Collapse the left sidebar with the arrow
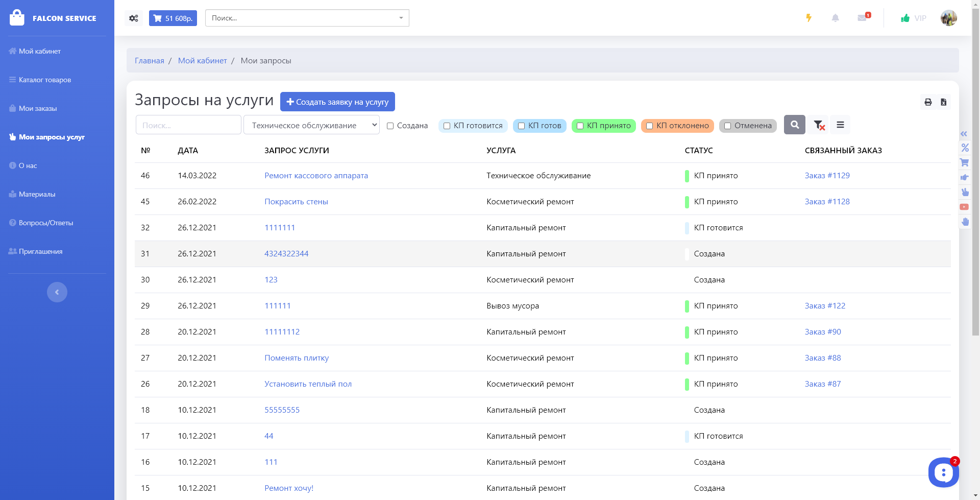 click(x=57, y=292)
